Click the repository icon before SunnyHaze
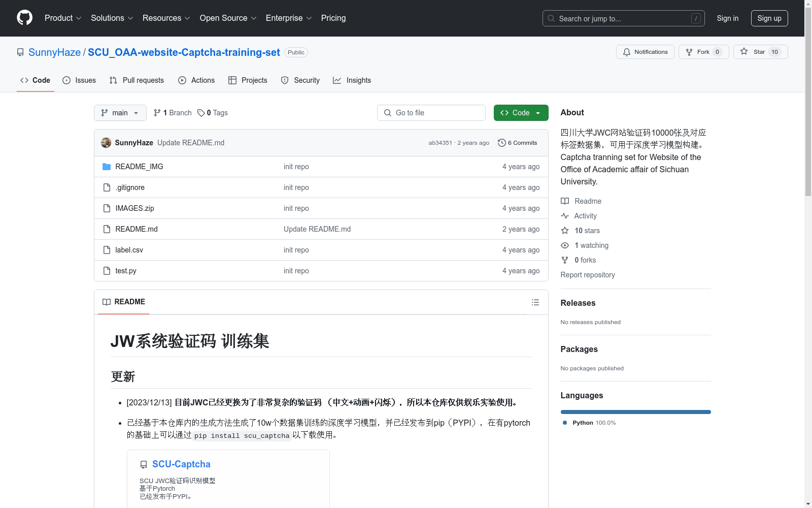Image resolution: width=812 pixels, height=508 pixels. pyautogui.click(x=20, y=52)
